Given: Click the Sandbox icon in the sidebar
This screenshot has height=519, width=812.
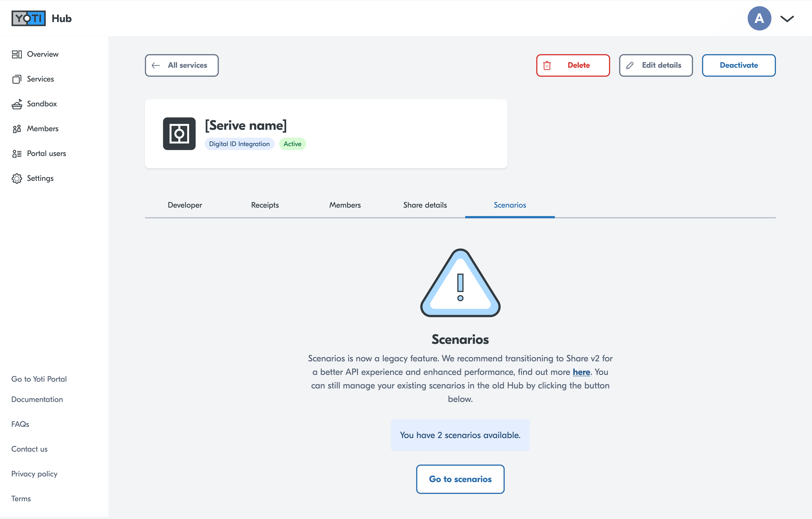Looking at the screenshot, I should click(17, 104).
